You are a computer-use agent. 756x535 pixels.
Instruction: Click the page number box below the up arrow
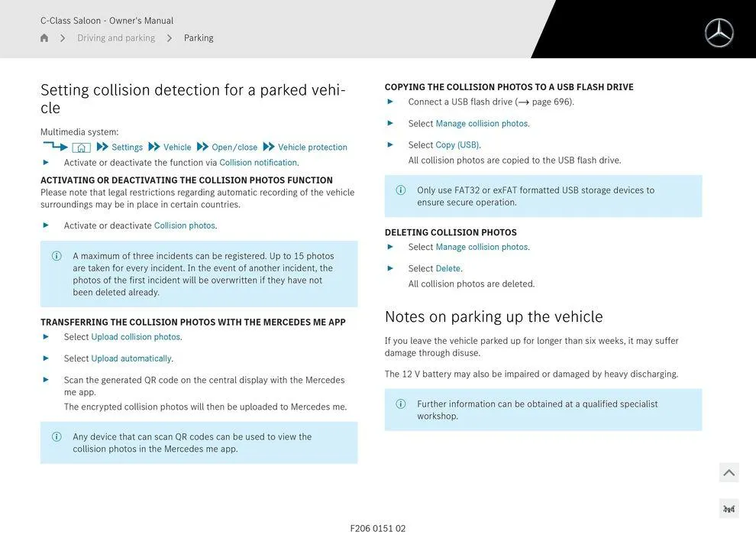tap(729, 509)
